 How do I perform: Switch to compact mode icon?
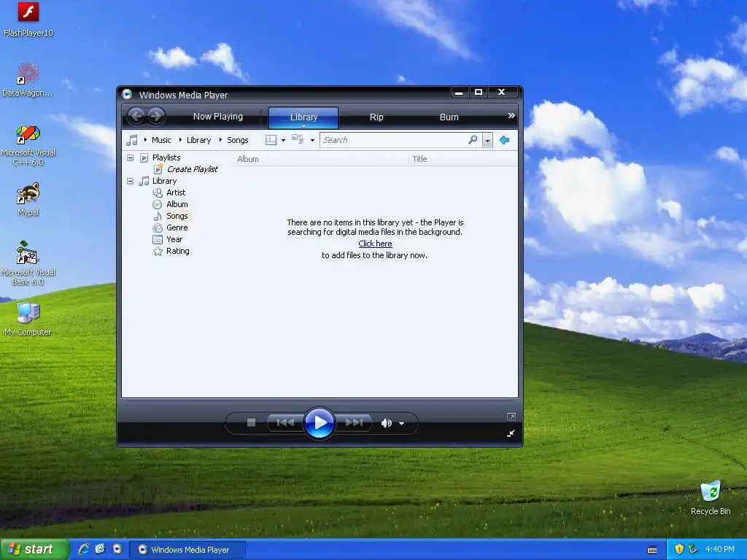pos(511,433)
